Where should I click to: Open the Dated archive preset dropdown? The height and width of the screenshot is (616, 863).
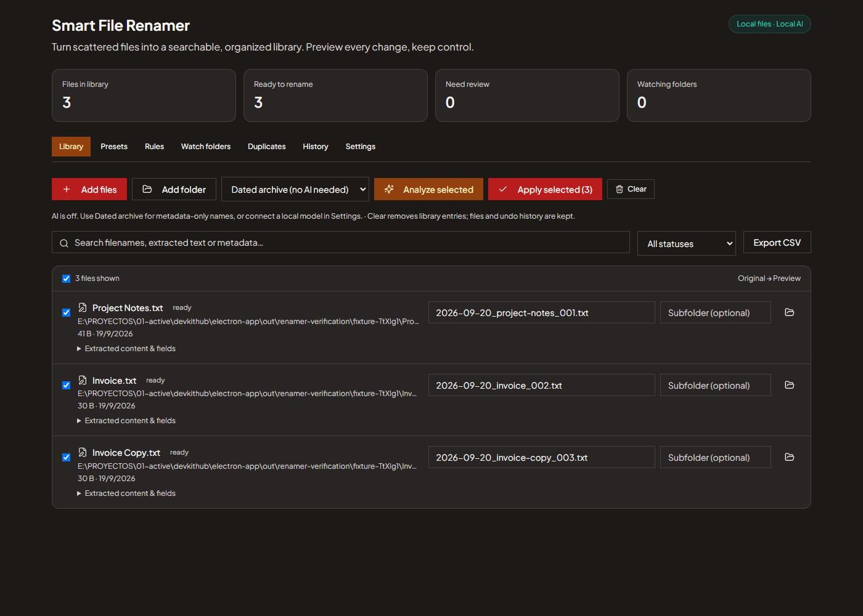tap(295, 190)
